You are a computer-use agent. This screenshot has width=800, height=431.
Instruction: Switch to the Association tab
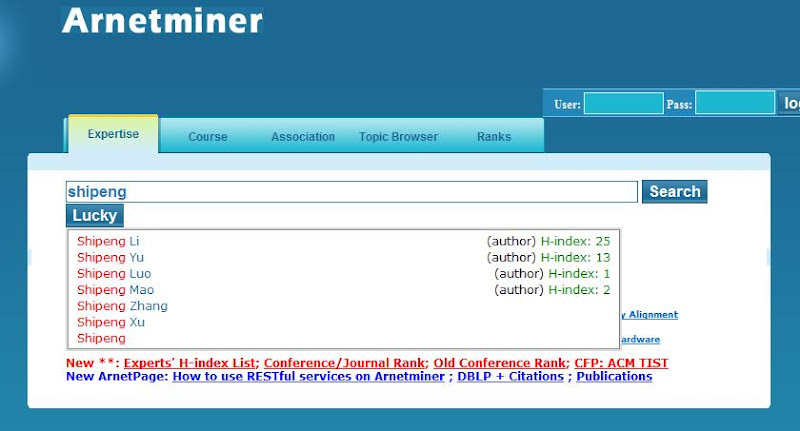(x=303, y=137)
